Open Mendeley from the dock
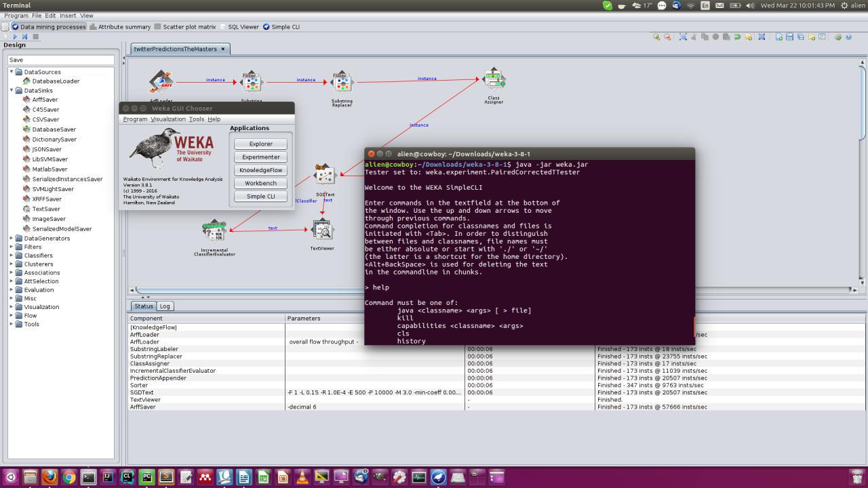Viewport: 868px width, 488px height. (x=205, y=477)
